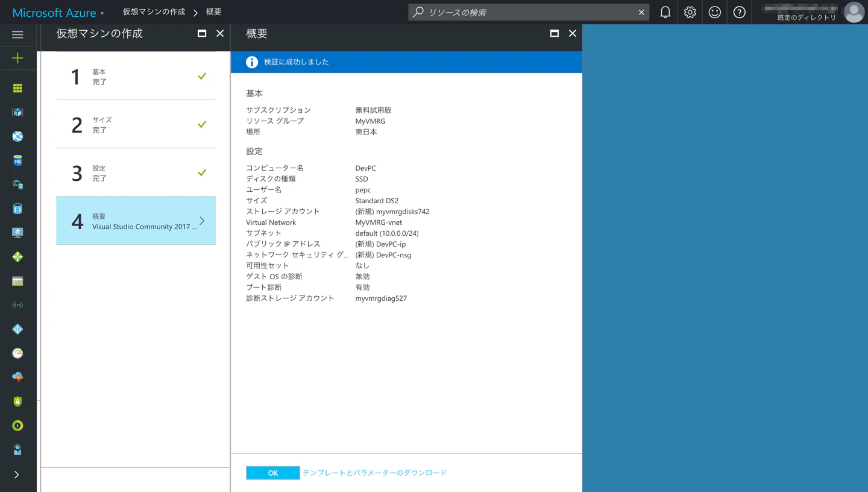868x492 pixels.
Task: Click the info icon in validation banner
Action: point(252,62)
